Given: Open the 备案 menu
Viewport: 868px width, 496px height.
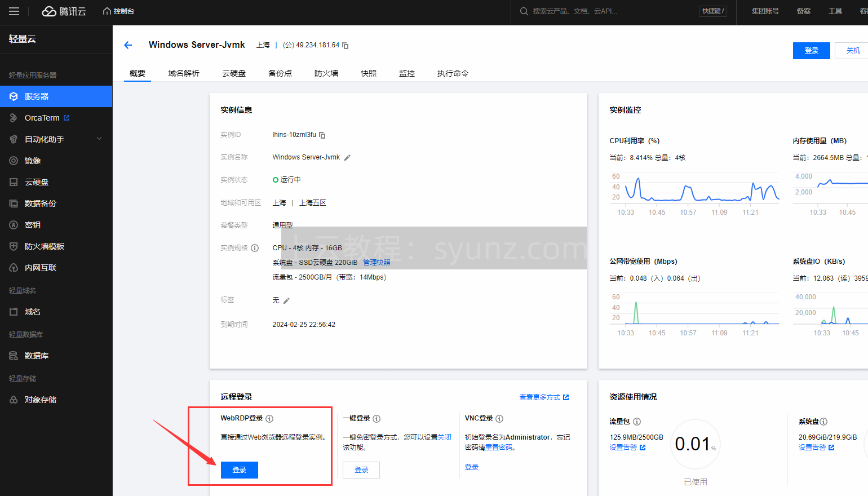Looking at the screenshot, I should point(804,11).
